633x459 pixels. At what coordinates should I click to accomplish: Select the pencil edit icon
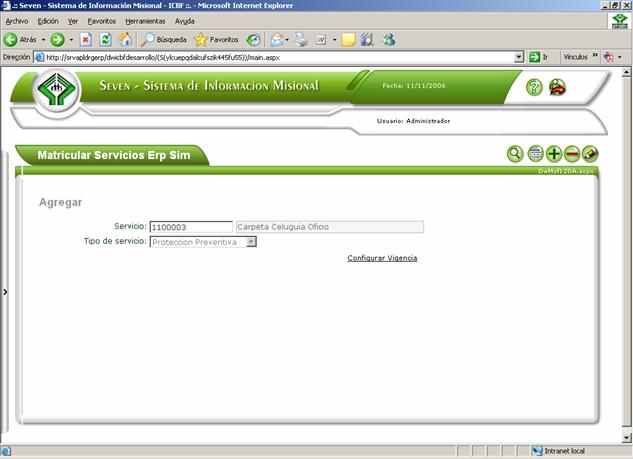pos(590,154)
